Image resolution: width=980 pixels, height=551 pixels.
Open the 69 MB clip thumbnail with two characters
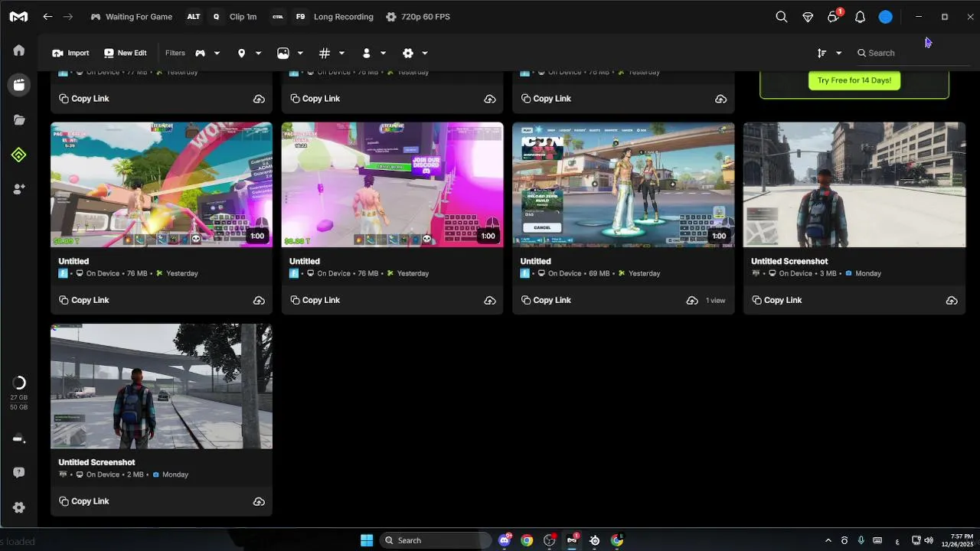pyautogui.click(x=623, y=184)
